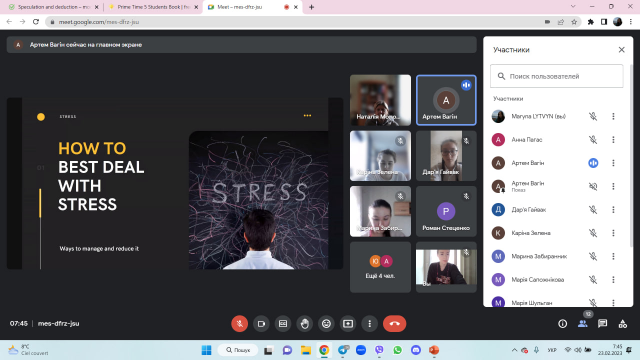Open Chrome side panel icon
640x360 pixels.
604,22
